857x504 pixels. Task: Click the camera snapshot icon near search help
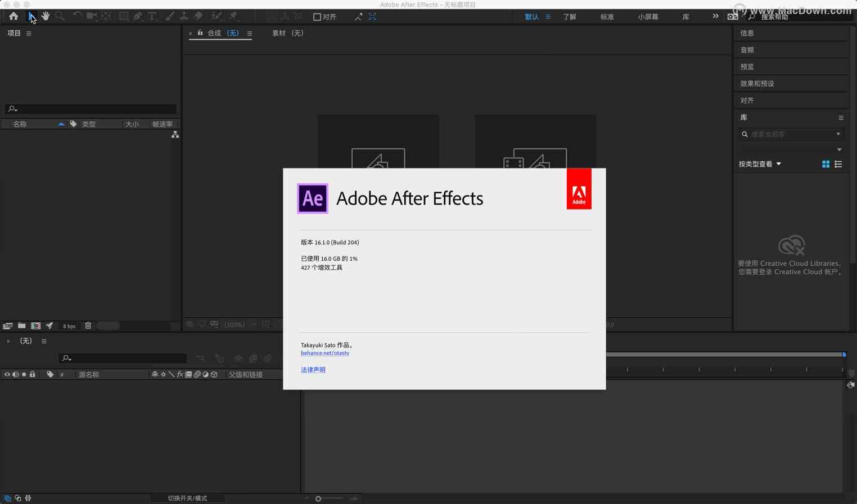click(733, 16)
